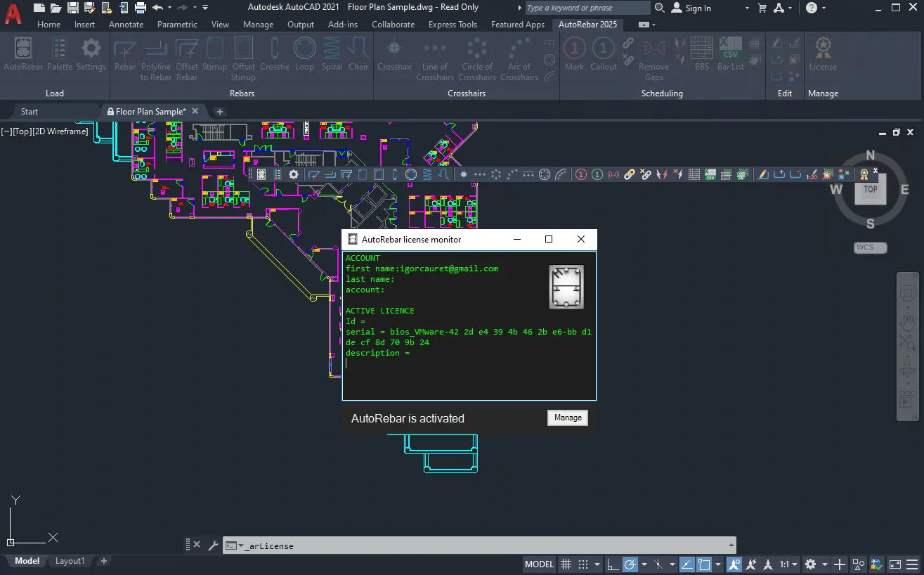Click the License ribbon icon
924x575 pixels.
pyautogui.click(x=823, y=54)
